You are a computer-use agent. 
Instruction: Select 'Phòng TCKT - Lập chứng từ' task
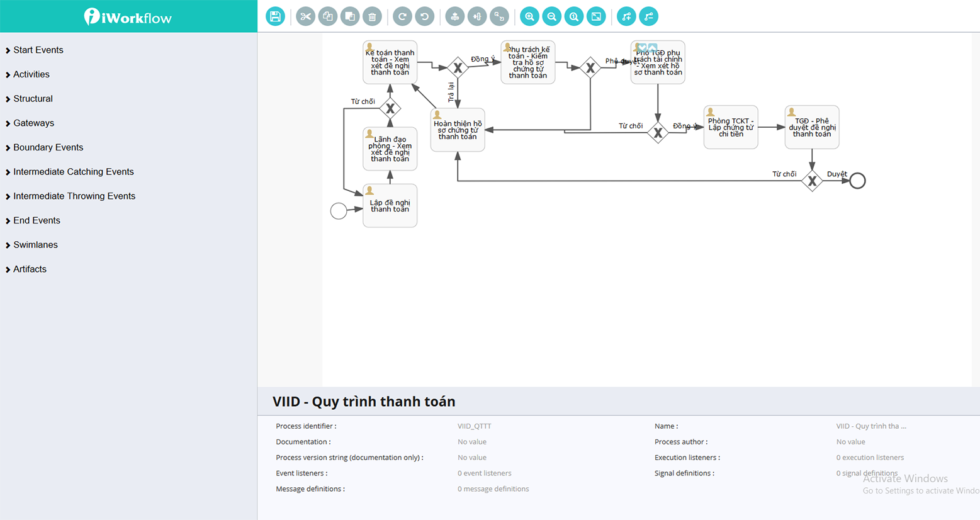[x=731, y=127]
